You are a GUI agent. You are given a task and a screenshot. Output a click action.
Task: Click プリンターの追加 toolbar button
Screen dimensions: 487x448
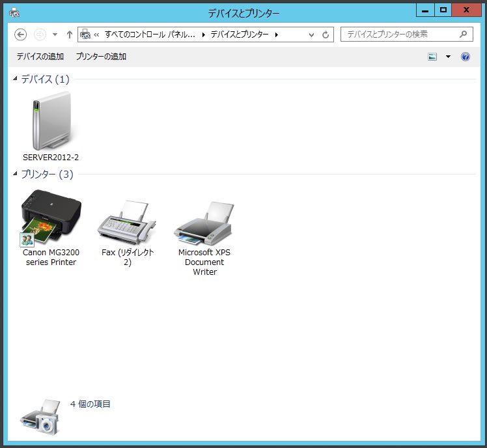(x=101, y=57)
